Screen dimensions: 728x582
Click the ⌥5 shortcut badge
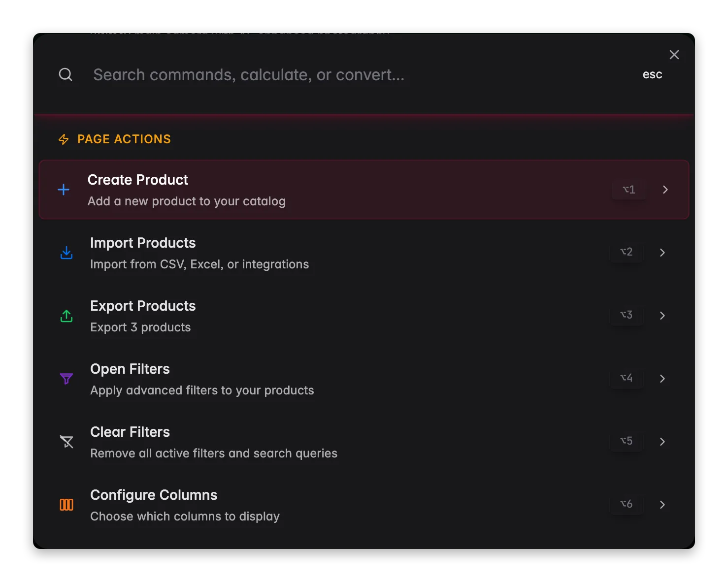click(627, 441)
